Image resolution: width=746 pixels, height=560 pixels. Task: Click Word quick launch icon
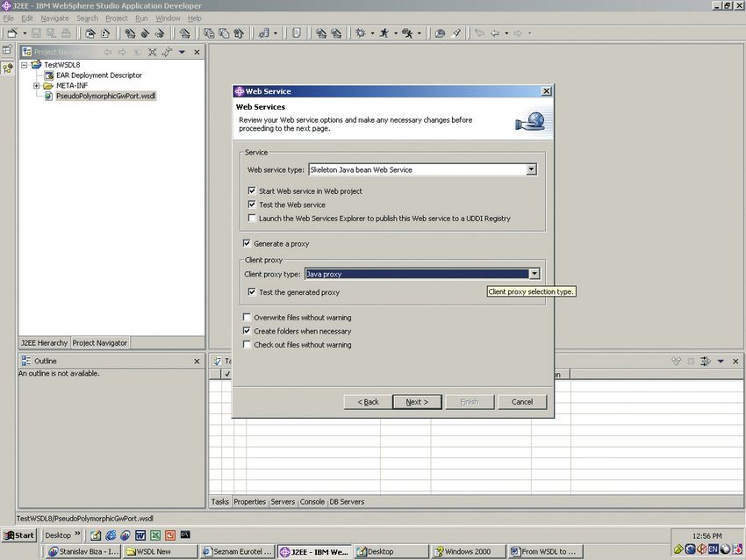tap(140, 535)
